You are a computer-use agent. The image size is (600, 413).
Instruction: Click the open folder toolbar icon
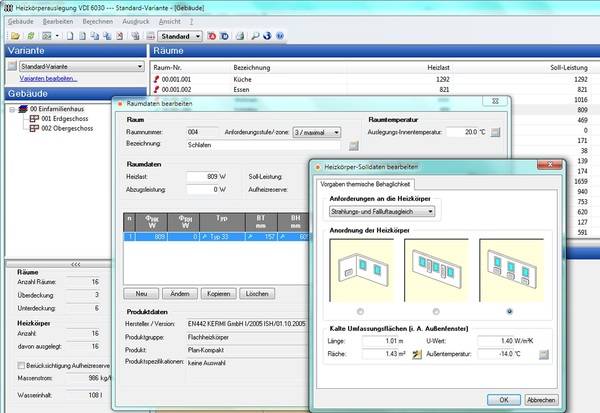[x=12, y=35]
